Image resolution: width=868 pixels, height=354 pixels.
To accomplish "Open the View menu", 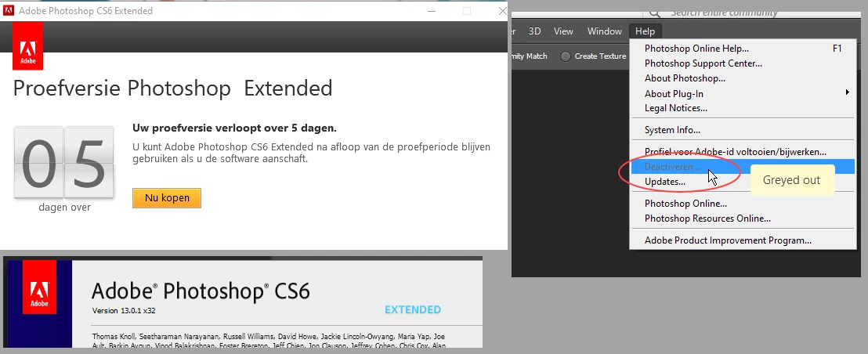I will (x=563, y=31).
